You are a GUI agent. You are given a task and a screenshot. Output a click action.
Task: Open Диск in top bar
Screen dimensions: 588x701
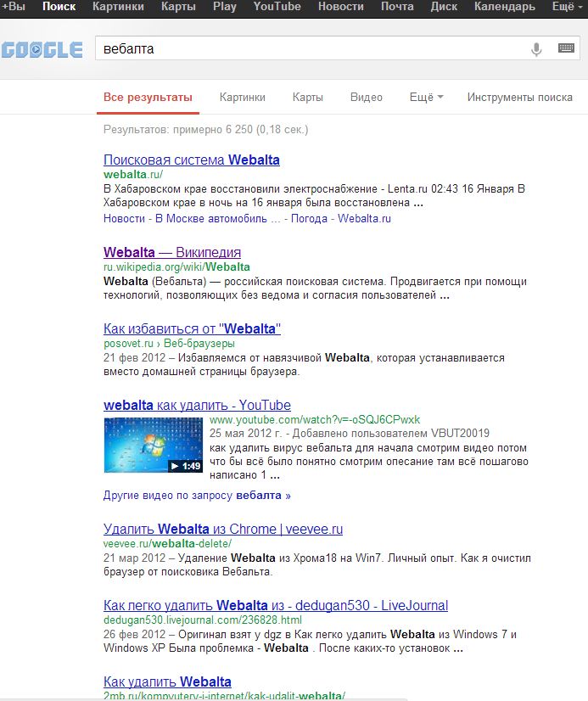tap(444, 7)
